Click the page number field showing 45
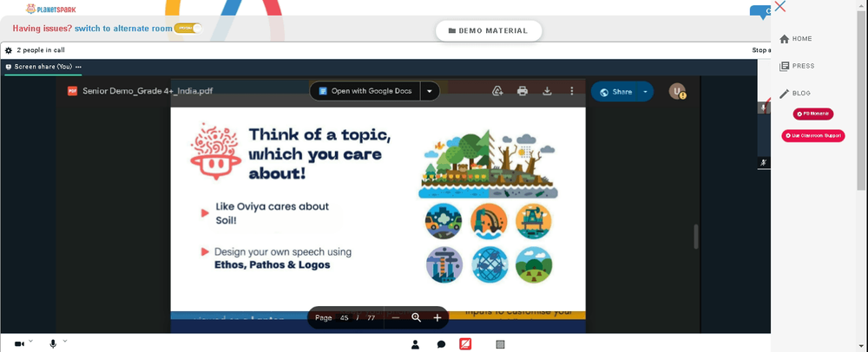Screen dimensions: 868x352 (x=345, y=317)
